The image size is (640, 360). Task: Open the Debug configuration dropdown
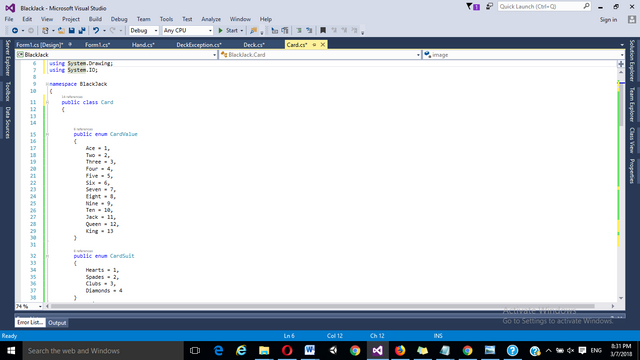pos(144,31)
